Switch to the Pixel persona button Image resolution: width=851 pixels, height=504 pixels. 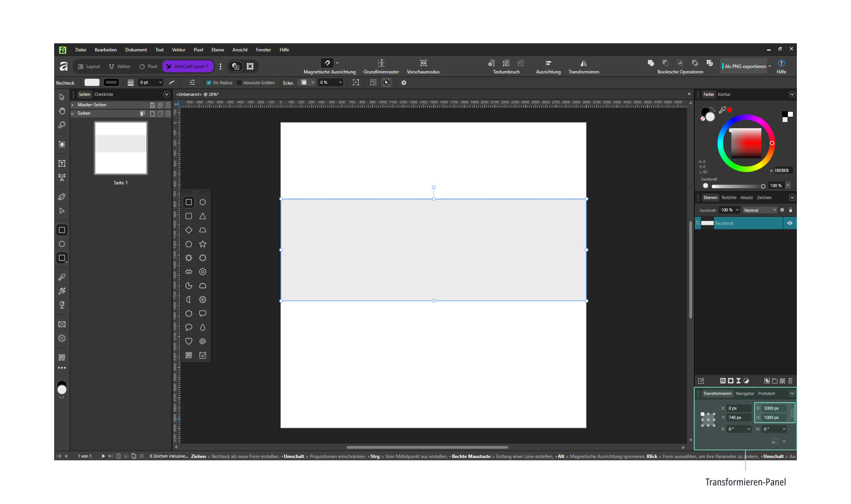[x=149, y=66]
